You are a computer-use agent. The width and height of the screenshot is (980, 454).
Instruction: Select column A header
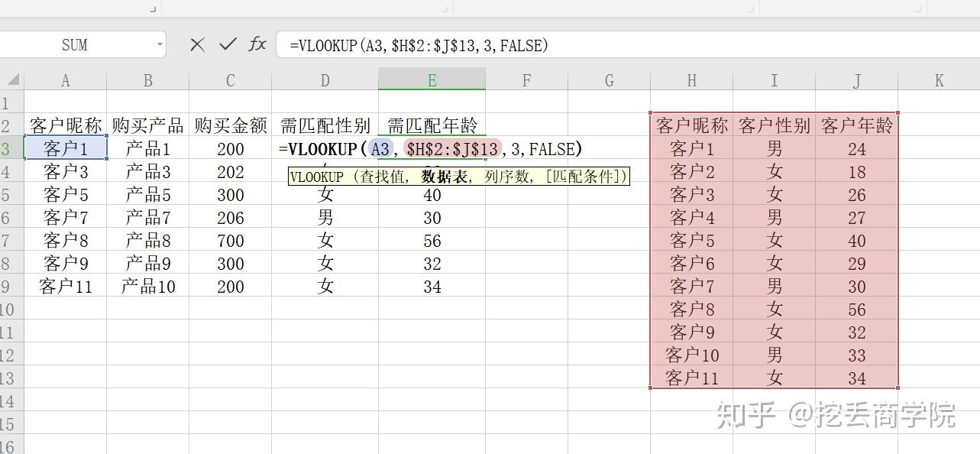65,79
